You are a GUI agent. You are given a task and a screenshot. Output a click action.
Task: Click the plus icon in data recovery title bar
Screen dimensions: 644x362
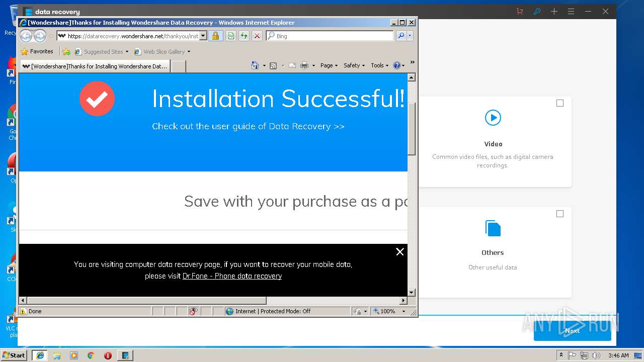tap(554, 12)
